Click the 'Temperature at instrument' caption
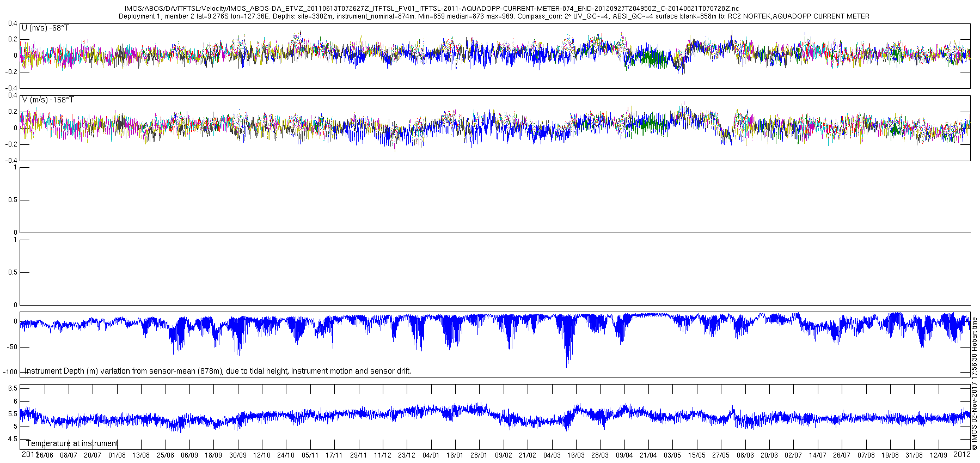The width and height of the screenshot is (980, 463). click(x=72, y=443)
